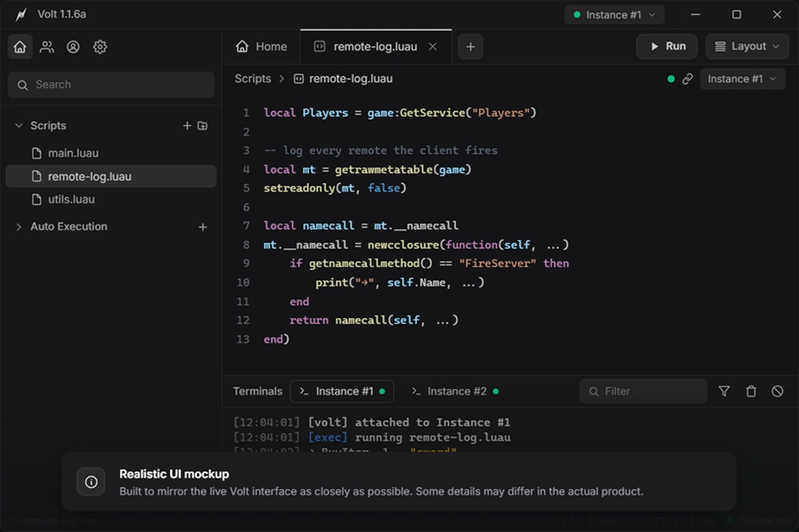Clear terminal with trash icon
Image resolution: width=799 pixels, height=532 pixels.
coord(751,391)
